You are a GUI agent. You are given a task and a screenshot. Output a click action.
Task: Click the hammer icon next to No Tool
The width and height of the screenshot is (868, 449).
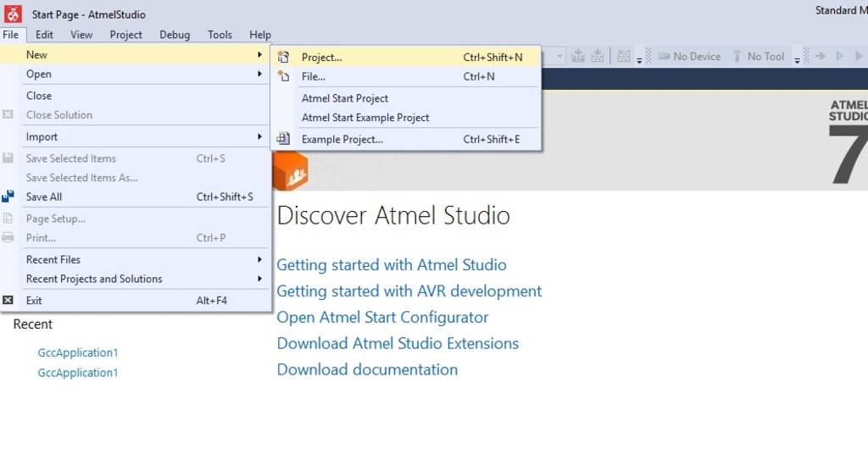737,56
